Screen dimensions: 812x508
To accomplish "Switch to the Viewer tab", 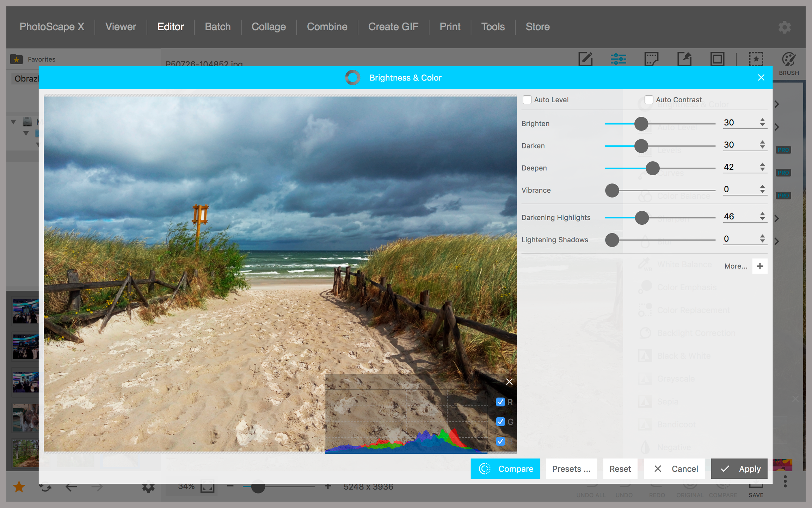I will click(121, 27).
